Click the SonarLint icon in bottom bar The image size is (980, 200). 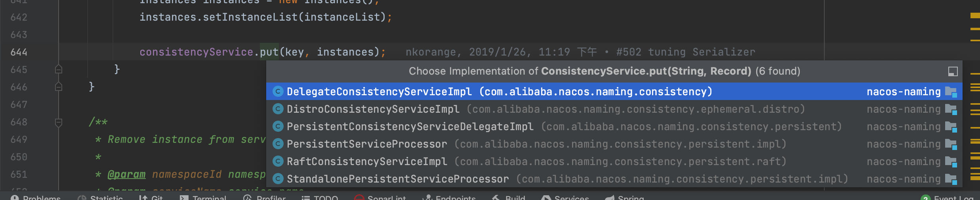[359, 198]
